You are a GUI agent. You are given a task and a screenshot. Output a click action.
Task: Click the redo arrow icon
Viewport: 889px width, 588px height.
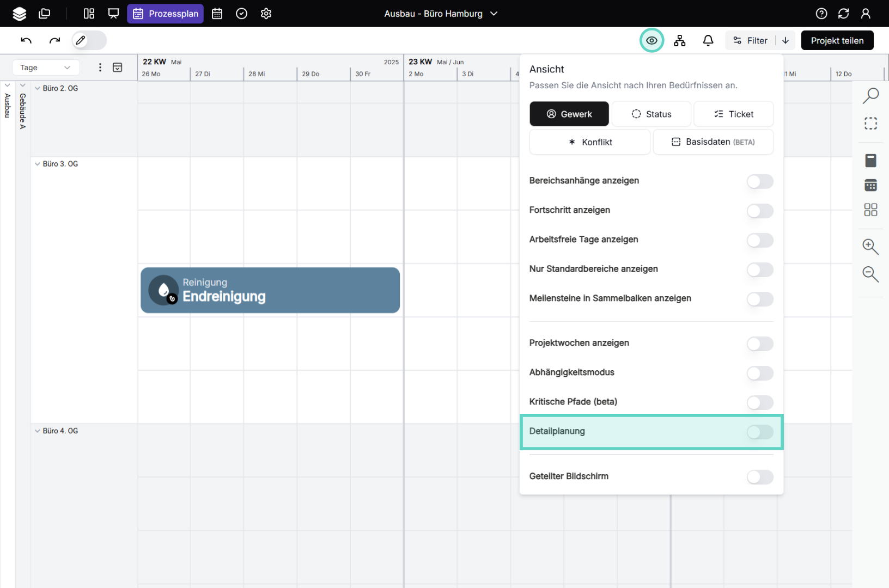point(54,40)
